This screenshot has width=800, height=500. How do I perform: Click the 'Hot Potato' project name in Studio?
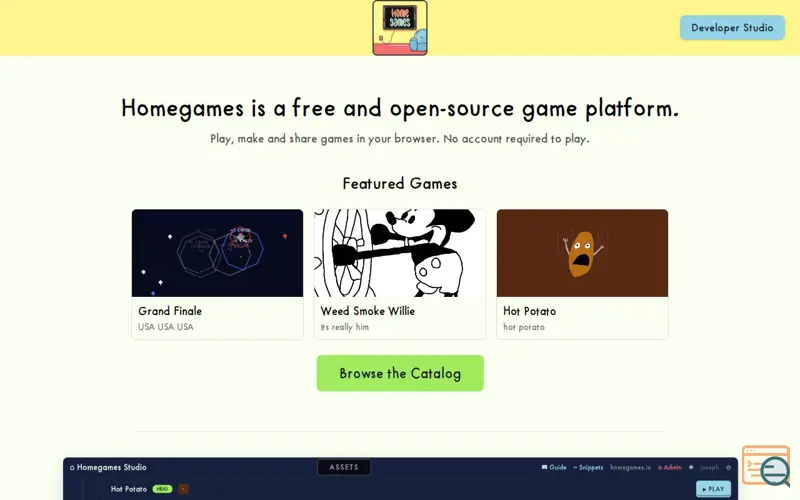click(x=129, y=489)
